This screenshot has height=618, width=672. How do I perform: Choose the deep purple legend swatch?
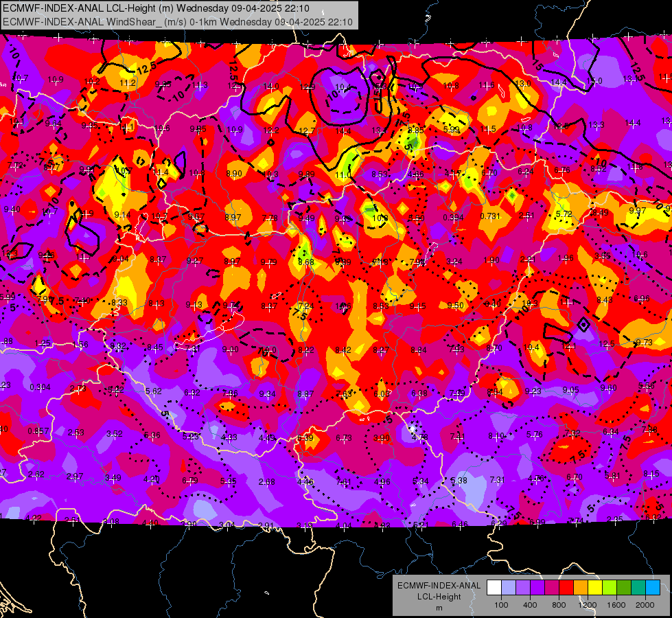(537, 588)
